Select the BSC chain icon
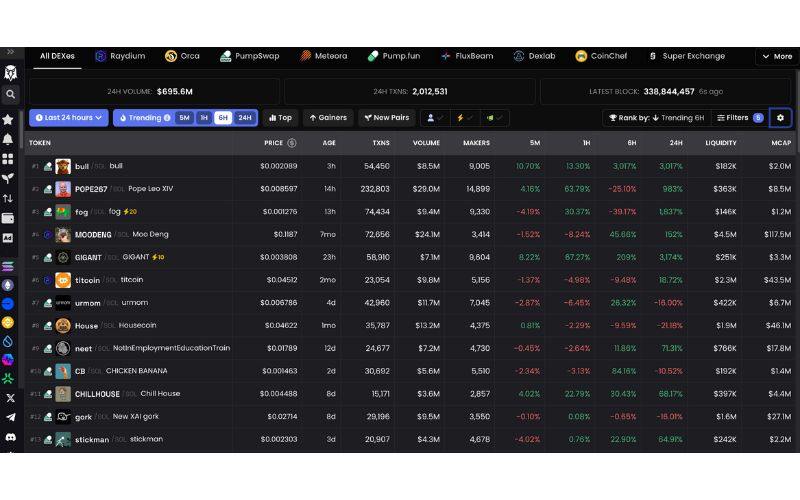Viewport: 800px width, 500px height. point(8,322)
